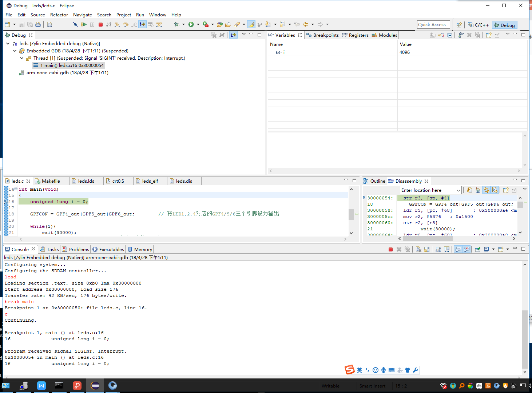Click the red Terminate icon in Console toolbar
Screen dimensions: 532x393
(x=390, y=249)
